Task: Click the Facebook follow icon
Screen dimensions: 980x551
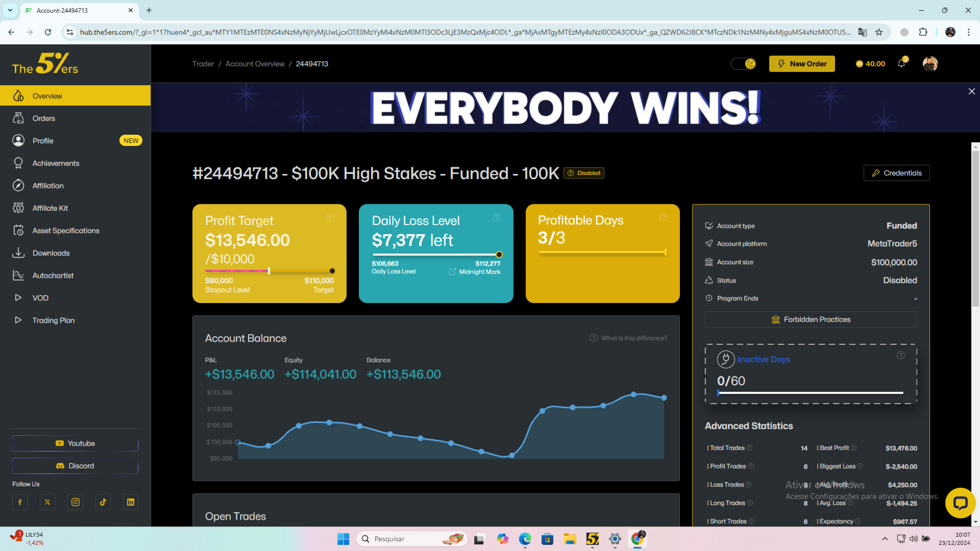Action: point(20,502)
